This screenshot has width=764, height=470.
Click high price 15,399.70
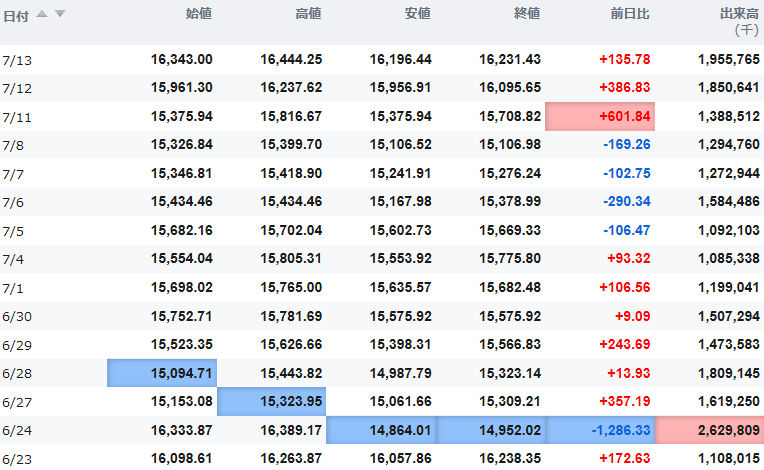[x=291, y=144]
